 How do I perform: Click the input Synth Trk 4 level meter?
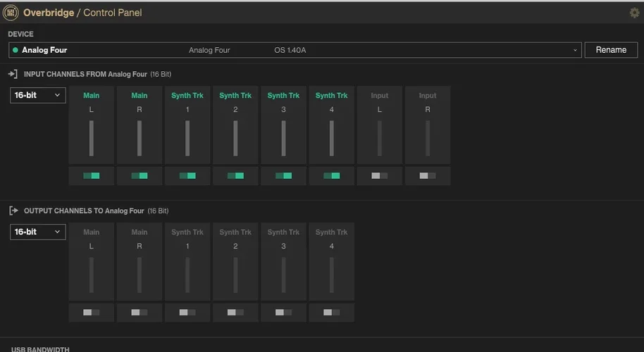pyautogui.click(x=331, y=138)
